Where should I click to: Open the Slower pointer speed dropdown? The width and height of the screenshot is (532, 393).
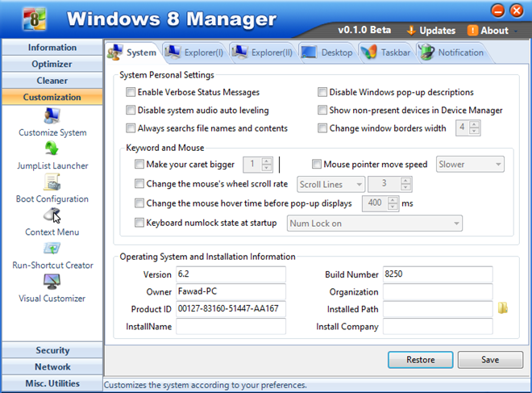470,165
